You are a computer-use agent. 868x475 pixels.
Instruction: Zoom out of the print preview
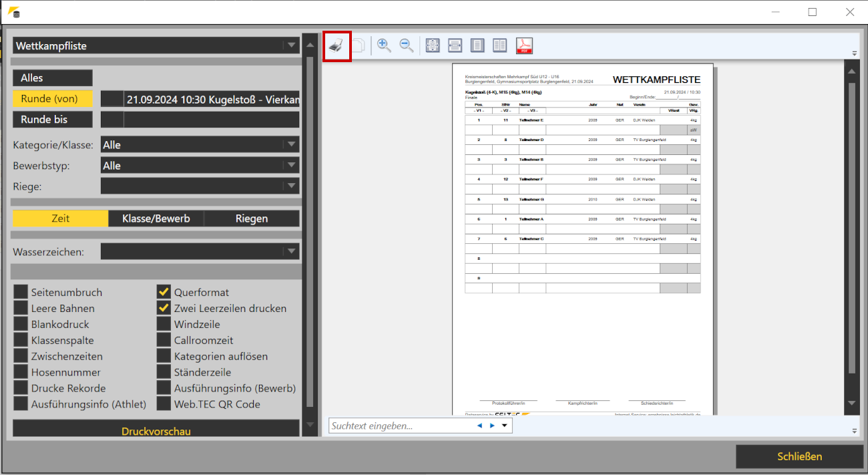(x=406, y=45)
